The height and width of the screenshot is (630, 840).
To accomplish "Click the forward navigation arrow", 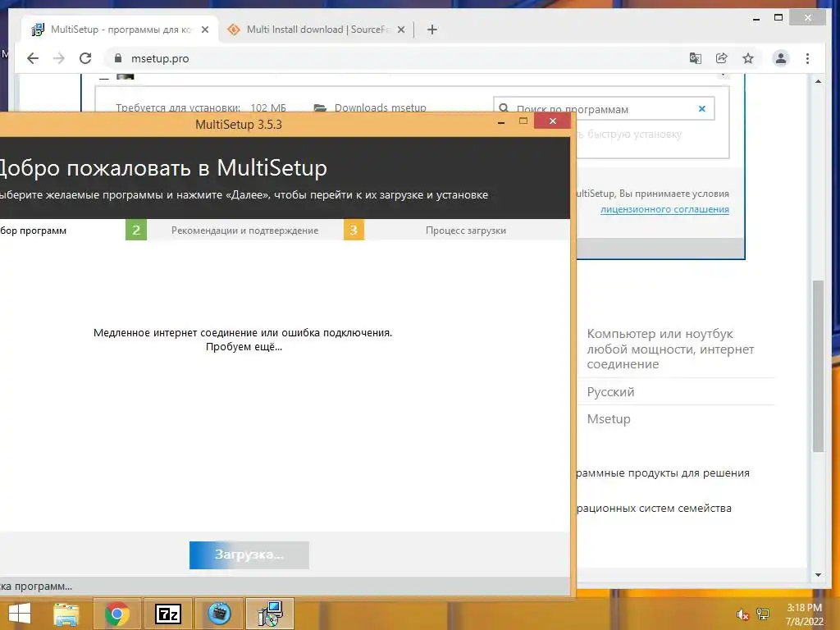I will tap(59, 58).
